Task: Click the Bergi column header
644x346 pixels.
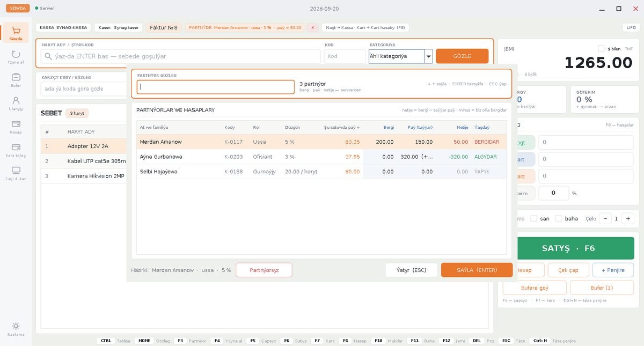Action: point(389,127)
